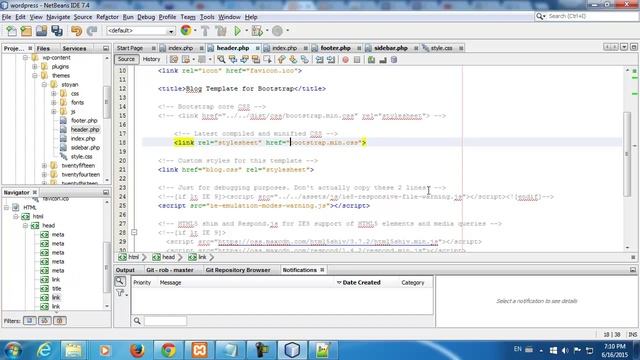Select style.css in the project tree
640x360 pixels.
click(x=81, y=156)
